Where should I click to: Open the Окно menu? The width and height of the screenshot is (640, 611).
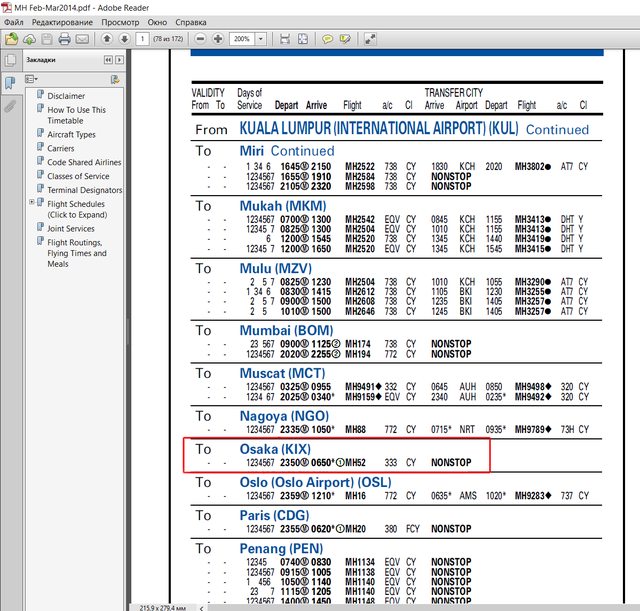[157, 22]
